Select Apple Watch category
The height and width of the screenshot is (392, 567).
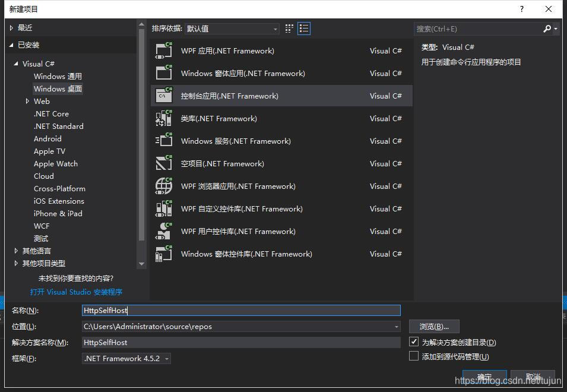56,163
